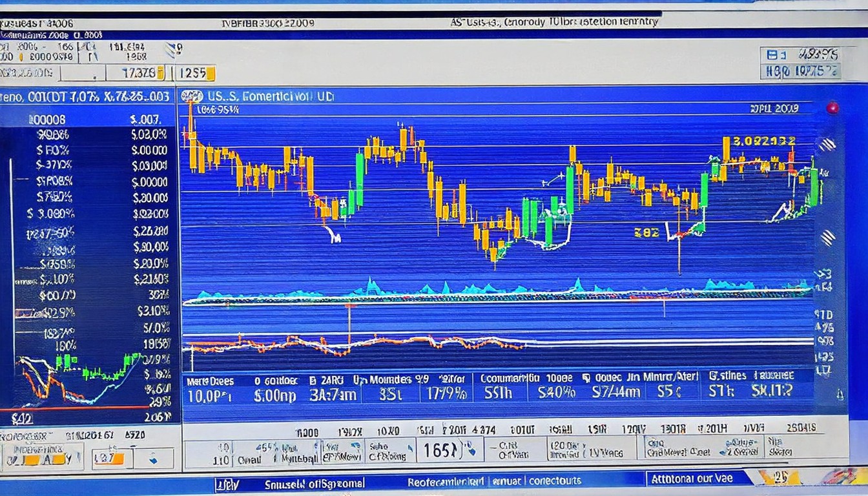Select the 17.376 value field

pyautogui.click(x=134, y=73)
